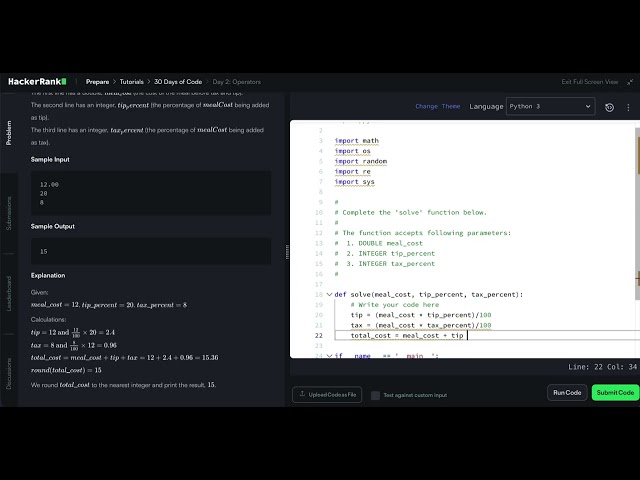Click the Run Code button
This screenshot has width=640, height=480.
(567, 393)
